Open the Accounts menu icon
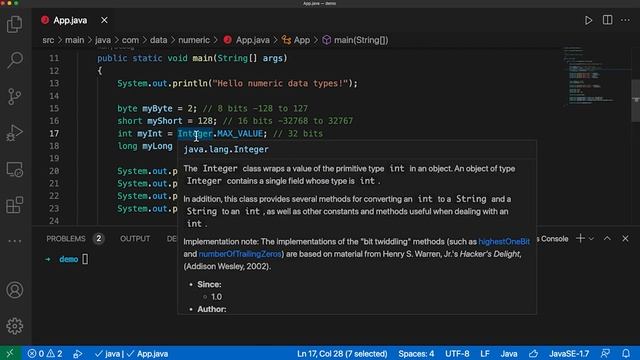 tap(15, 290)
